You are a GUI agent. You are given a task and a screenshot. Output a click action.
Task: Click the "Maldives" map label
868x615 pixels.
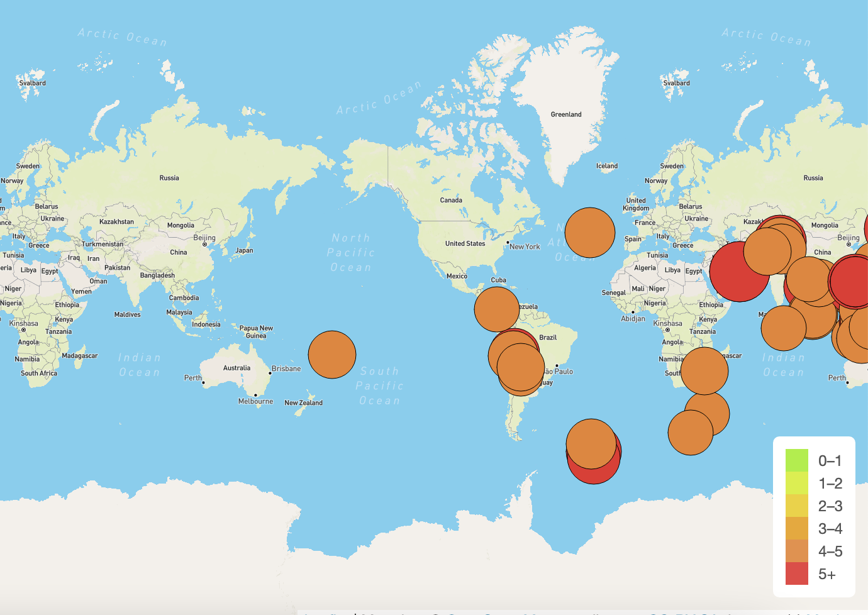[127, 314]
